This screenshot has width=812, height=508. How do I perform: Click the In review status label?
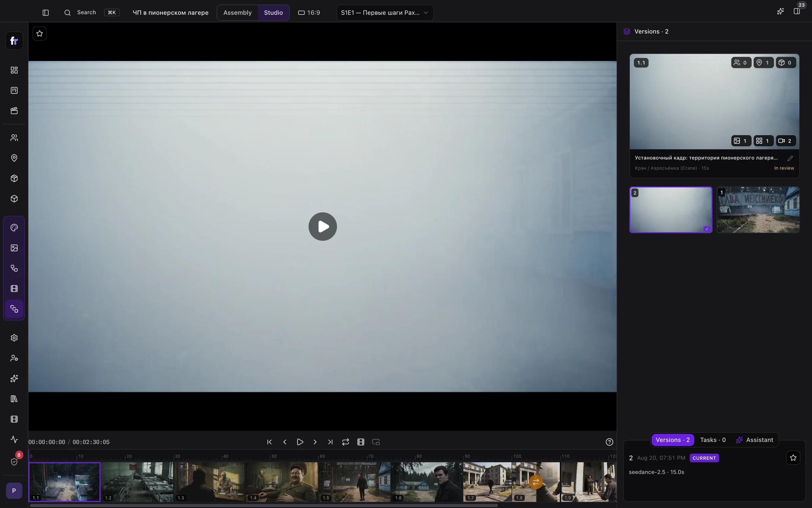click(784, 168)
